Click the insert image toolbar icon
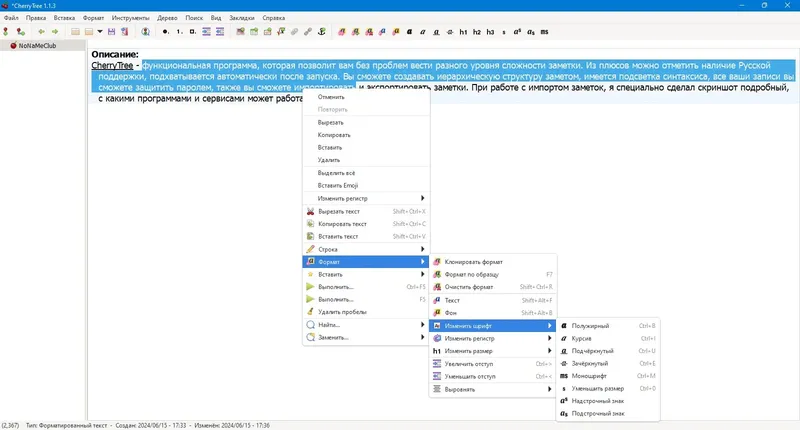 240,32
